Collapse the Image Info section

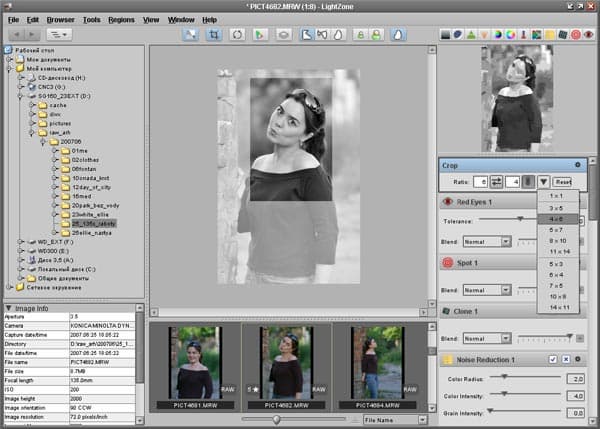(9, 307)
